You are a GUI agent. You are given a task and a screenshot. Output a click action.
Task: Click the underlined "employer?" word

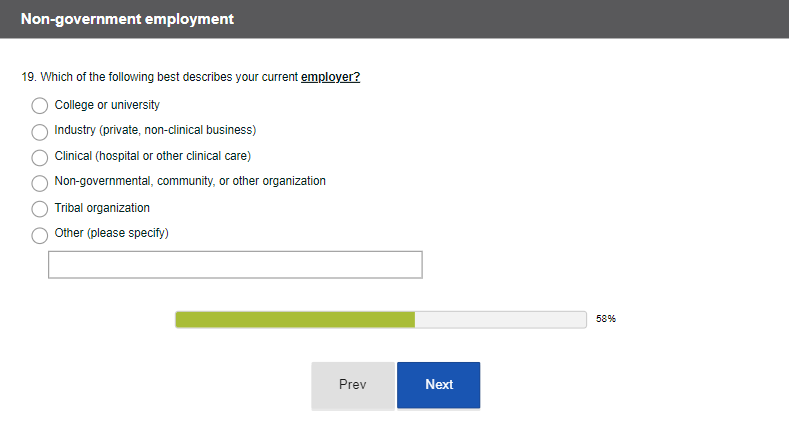[x=330, y=77]
